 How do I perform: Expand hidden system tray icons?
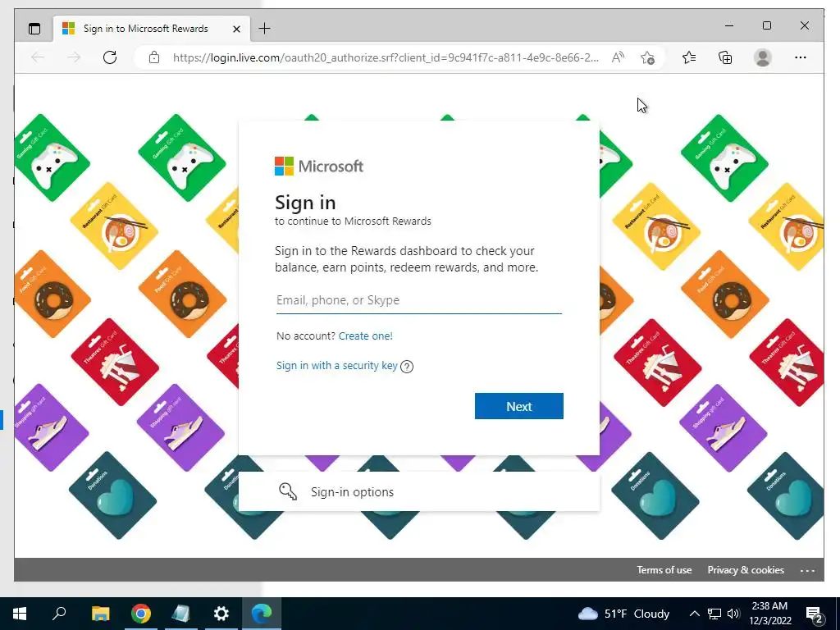[694, 614]
